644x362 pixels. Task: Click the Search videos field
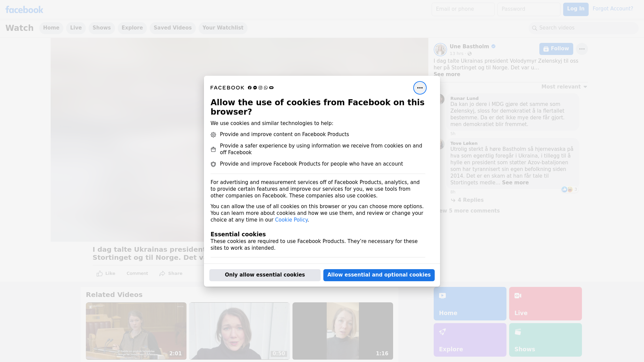click(x=584, y=28)
